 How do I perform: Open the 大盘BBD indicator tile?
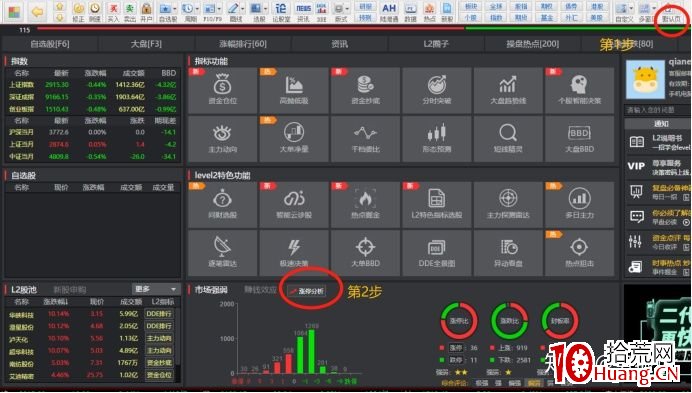coord(579,139)
